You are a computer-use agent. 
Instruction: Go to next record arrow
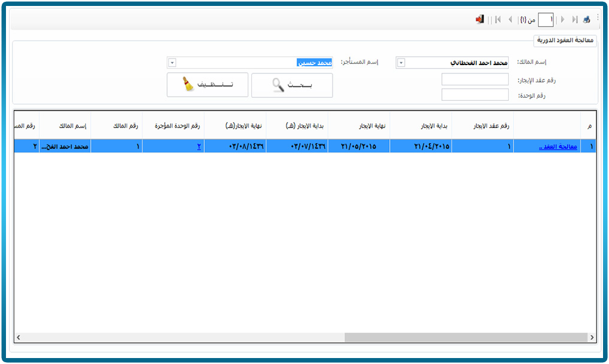click(x=562, y=20)
